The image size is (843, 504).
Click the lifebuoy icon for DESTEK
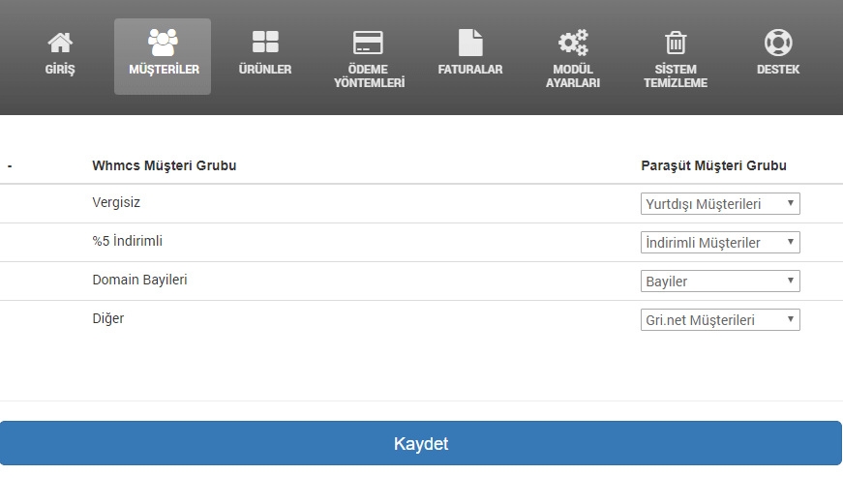778,43
